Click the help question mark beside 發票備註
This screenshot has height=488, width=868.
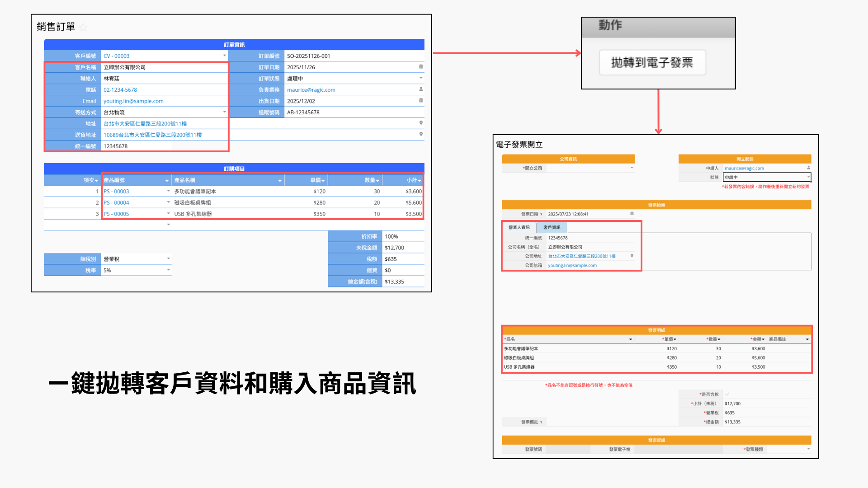point(541,422)
